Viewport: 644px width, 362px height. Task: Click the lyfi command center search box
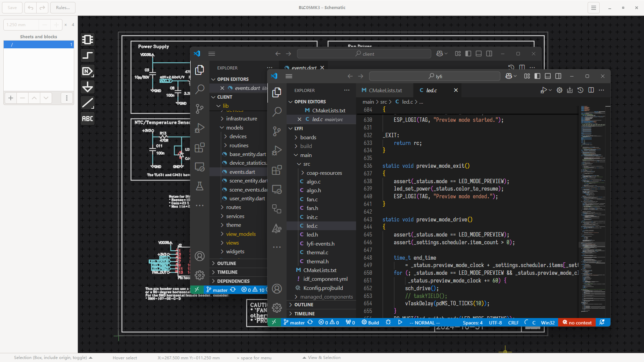click(x=435, y=76)
